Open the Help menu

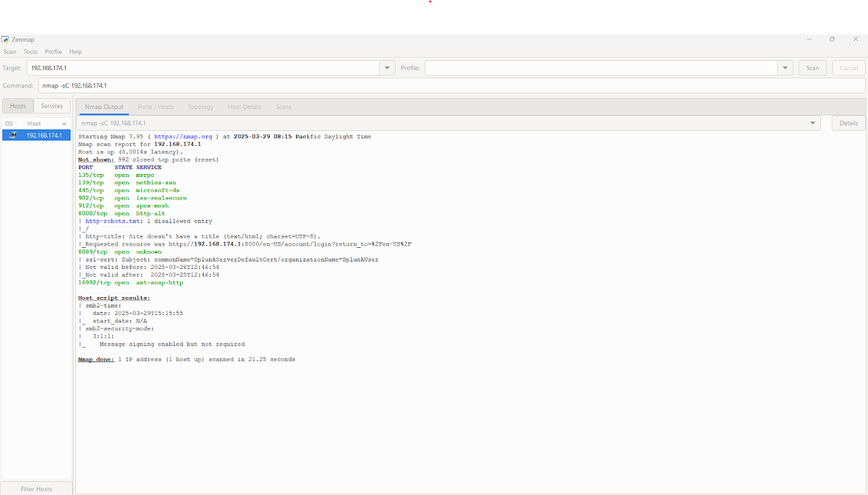75,51
